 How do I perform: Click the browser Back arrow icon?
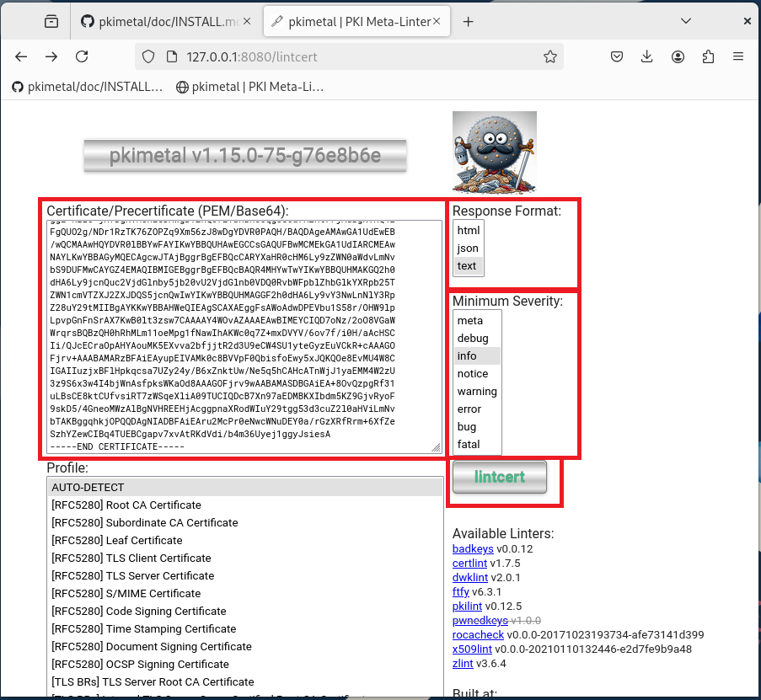(x=22, y=56)
